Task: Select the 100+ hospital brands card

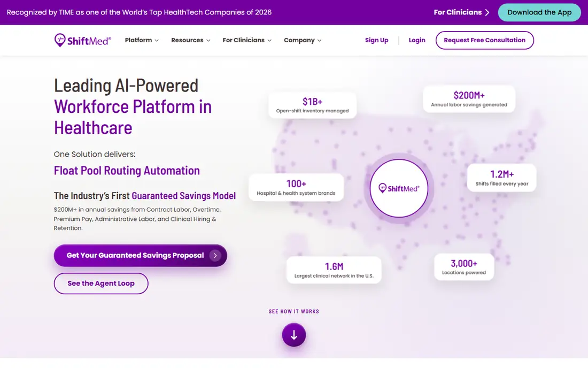Action: (296, 187)
